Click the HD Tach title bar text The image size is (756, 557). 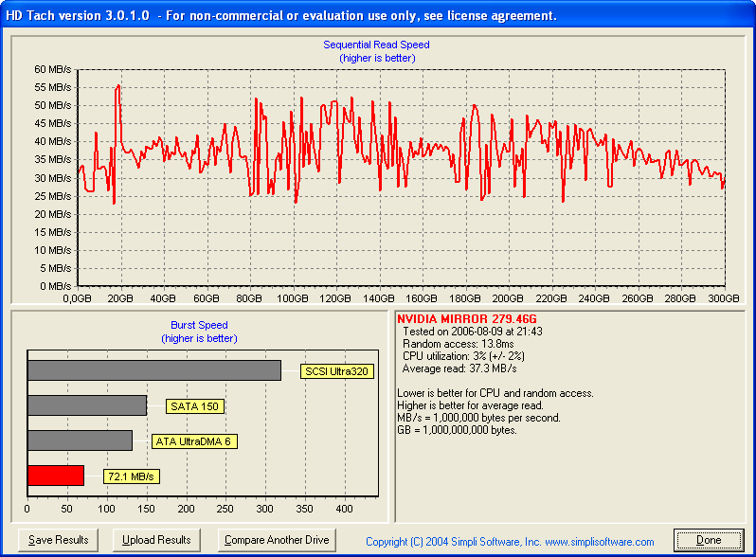[x=281, y=15]
